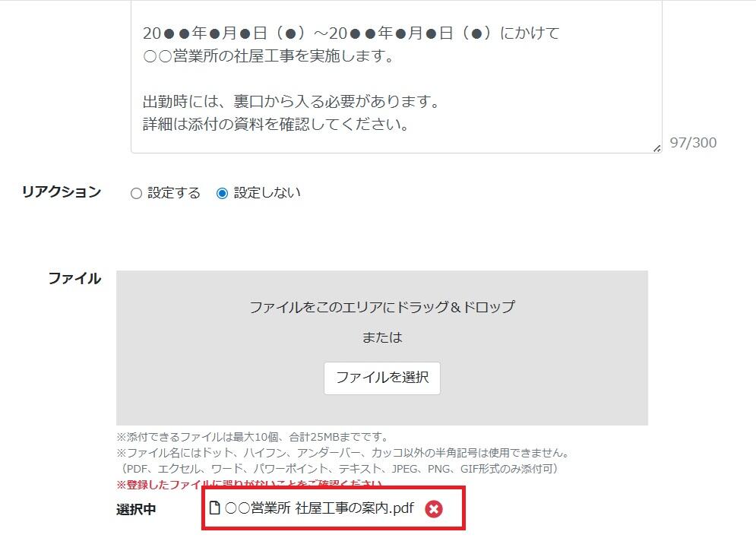Select the 設定しない radio button

[x=222, y=194]
